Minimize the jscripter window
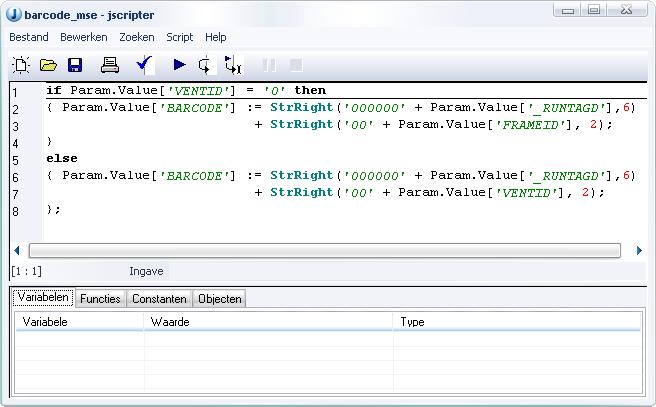Viewport: 656px width, 407px height. point(567,10)
